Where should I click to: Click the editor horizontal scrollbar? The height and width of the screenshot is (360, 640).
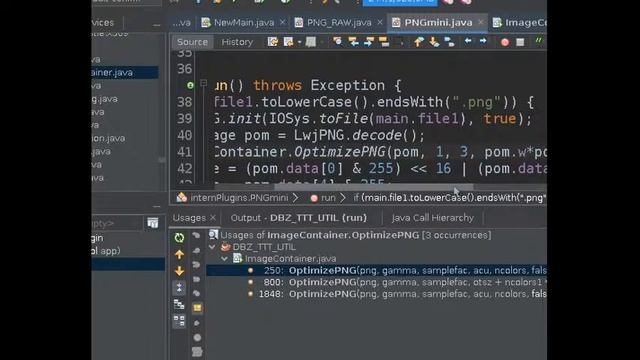[373, 187]
